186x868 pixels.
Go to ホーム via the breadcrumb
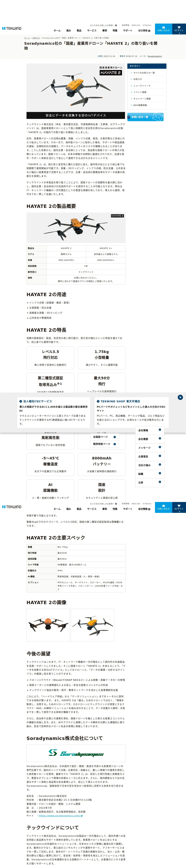point(27,38)
